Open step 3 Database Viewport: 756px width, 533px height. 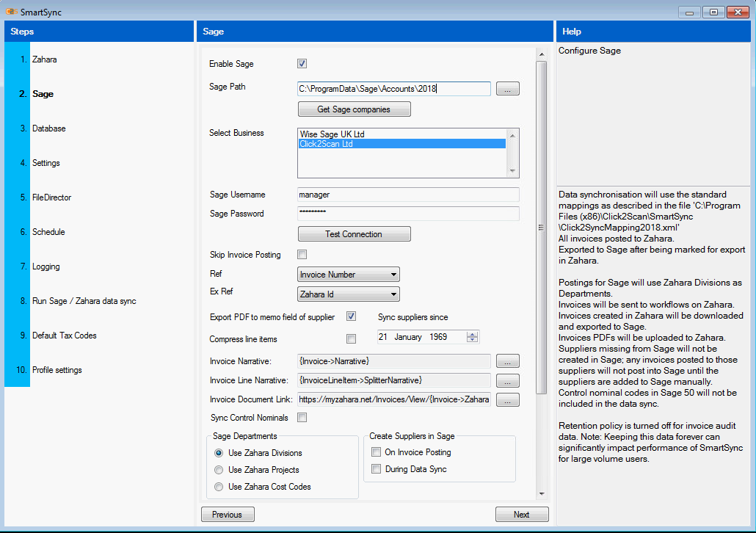click(x=48, y=128)
